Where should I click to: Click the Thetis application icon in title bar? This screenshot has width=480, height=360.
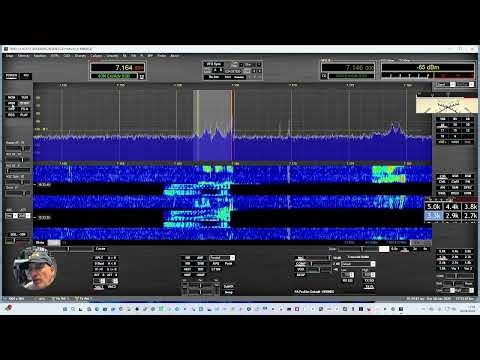click(6, 49)
